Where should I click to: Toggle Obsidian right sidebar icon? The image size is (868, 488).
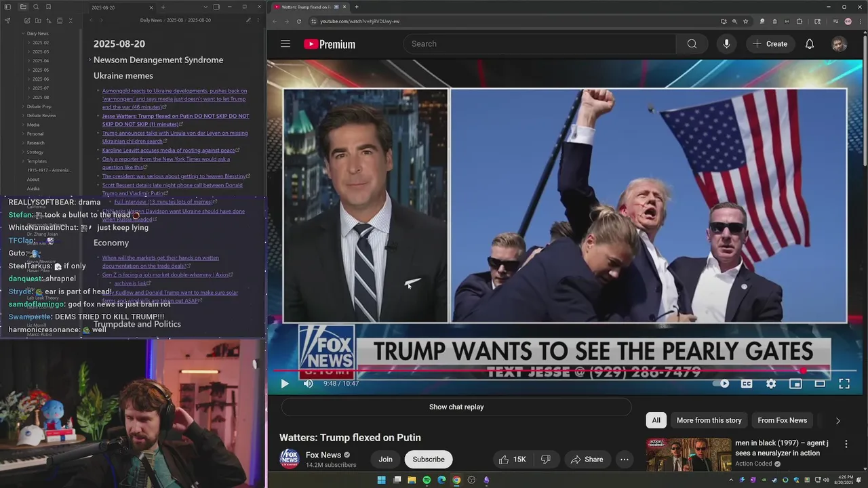pos(216,7)
